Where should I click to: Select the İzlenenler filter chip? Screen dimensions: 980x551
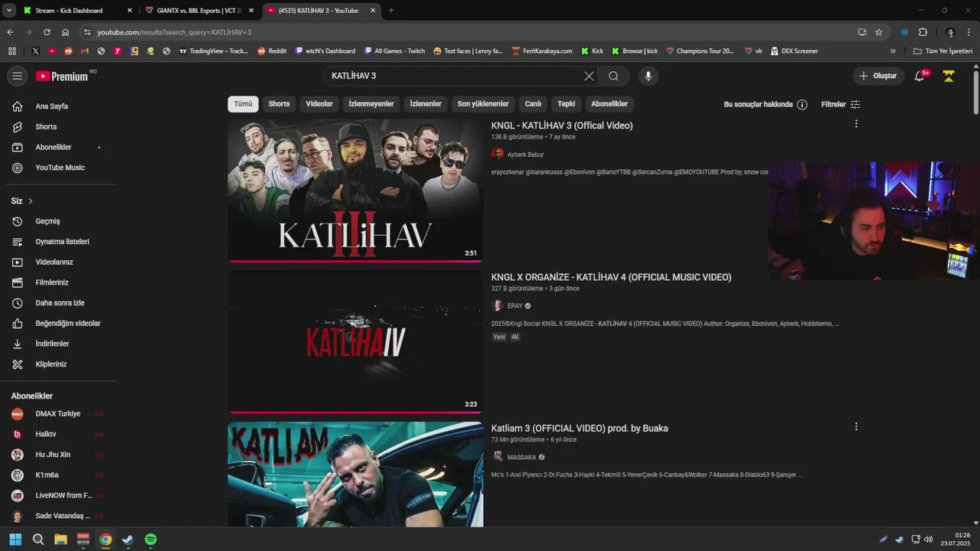426,104
